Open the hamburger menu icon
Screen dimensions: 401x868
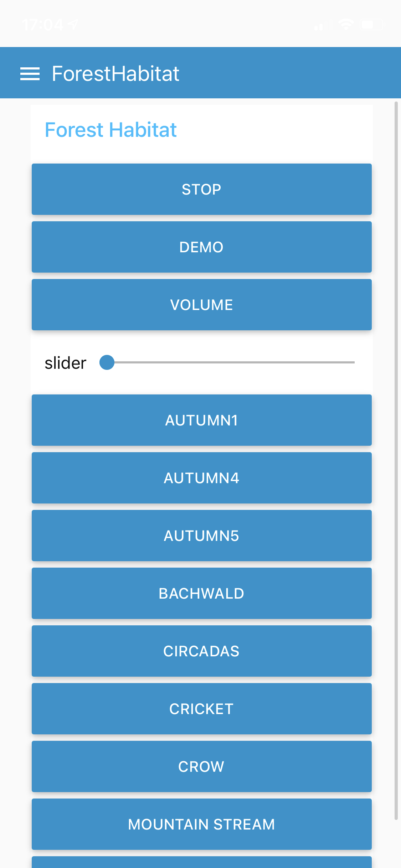tap(30, 74)
